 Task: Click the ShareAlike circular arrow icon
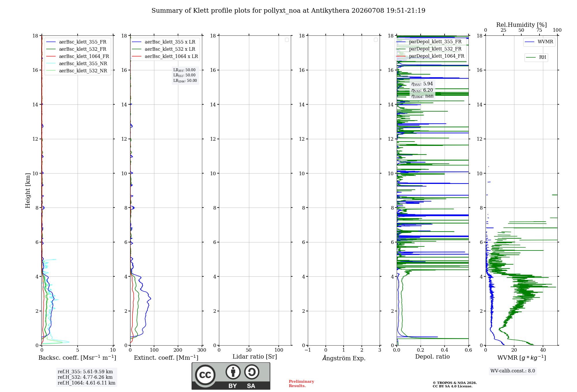pyautogui.click(x=252, y=372)
